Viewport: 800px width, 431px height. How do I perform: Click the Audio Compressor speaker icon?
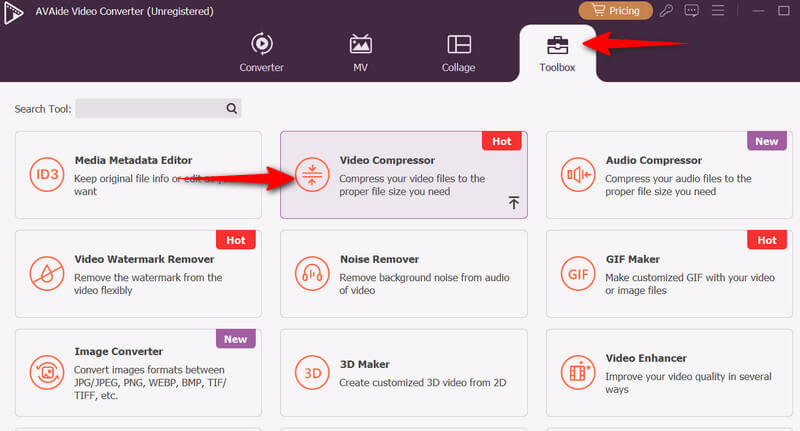click(578, 174)
